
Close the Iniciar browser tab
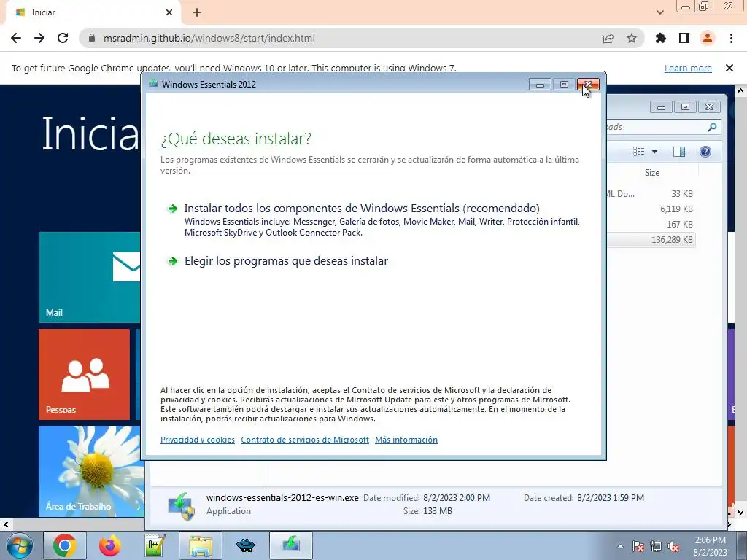click(x=169, y=12)
